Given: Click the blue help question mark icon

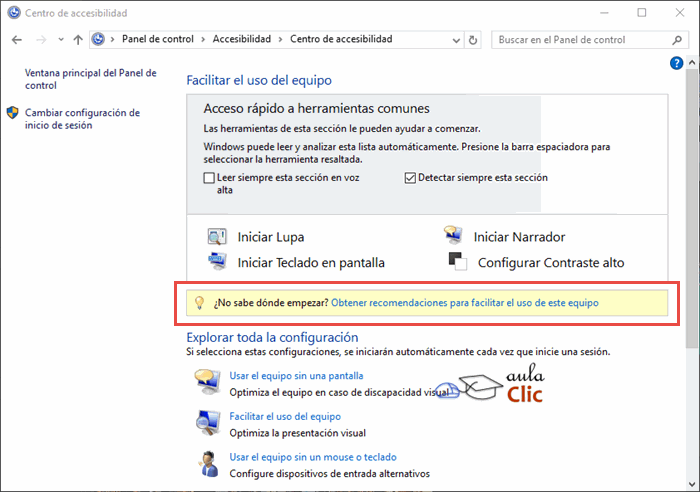Looking at the screenshot, I should click(x=677, y=63).
